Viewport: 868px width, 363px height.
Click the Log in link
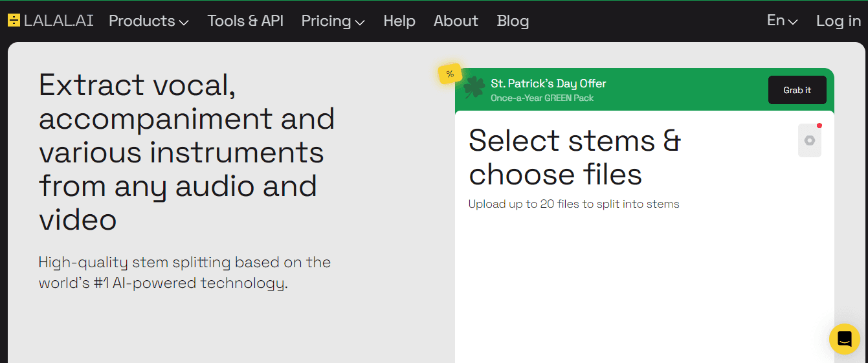[838, 21]
